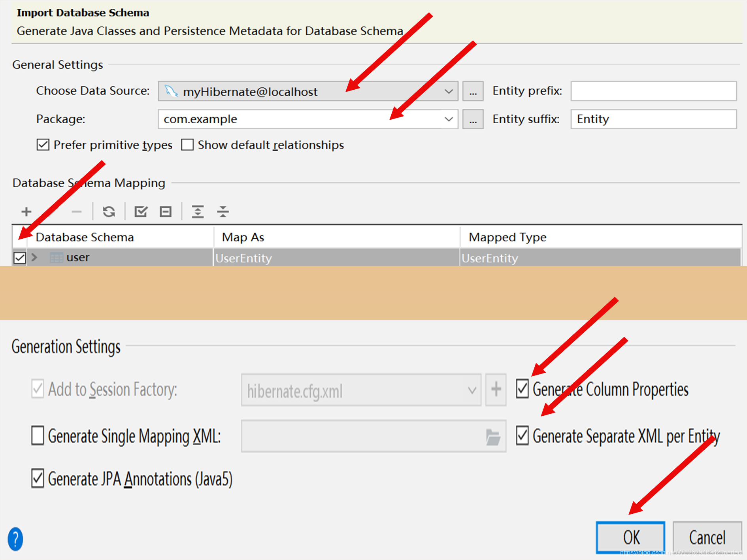Refresh the database schema mapping
This screenshot has height=560, width=747.
pyautogui.click(x=109, y=212)
